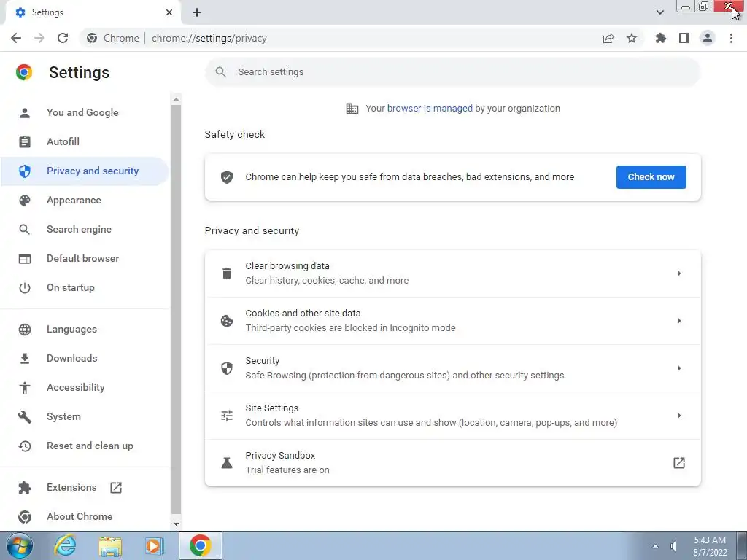Click the Chrome logo beside Settings title
This screenshot has width=747, height=560.
pyautogui.click(x=24, y=72)
